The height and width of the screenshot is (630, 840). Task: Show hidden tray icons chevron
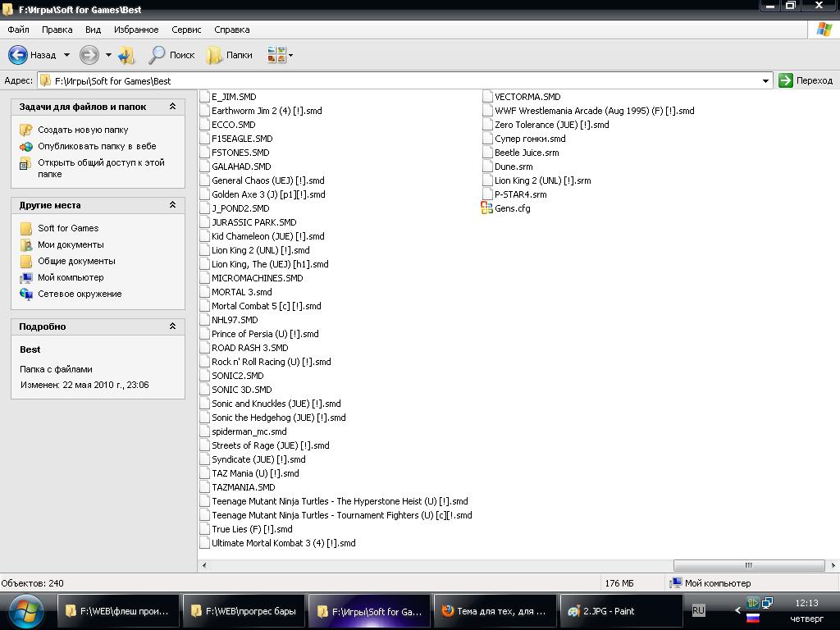point(737,610)
